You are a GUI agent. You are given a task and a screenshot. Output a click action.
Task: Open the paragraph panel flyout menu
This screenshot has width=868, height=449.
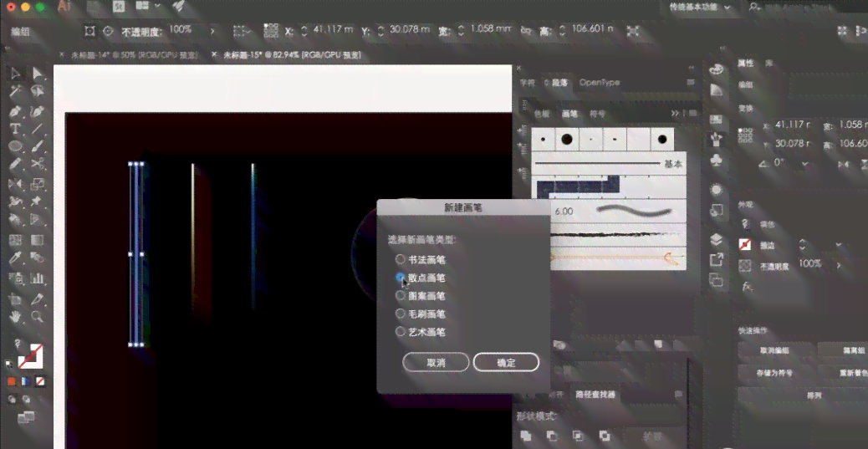pos(691,83)
